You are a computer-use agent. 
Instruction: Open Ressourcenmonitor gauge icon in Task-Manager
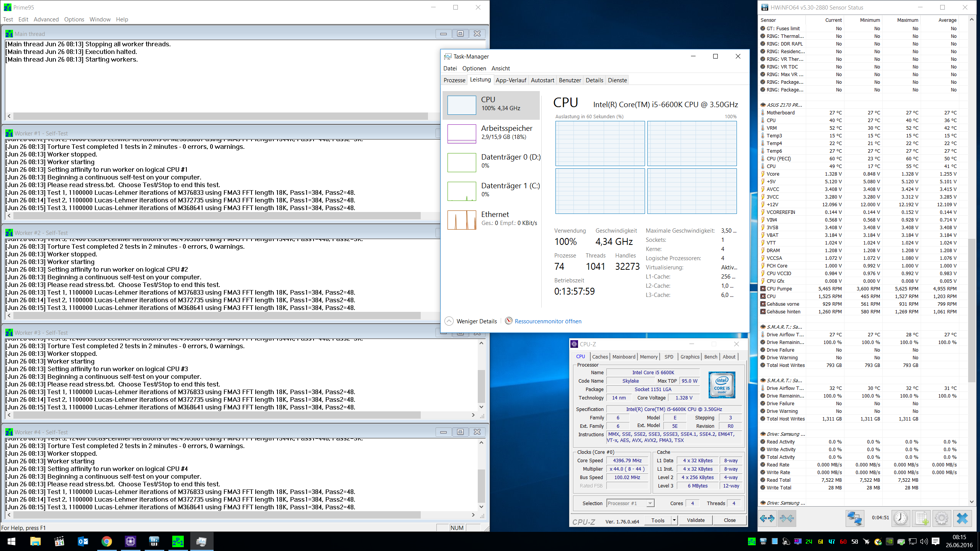(x=508, y=321)
